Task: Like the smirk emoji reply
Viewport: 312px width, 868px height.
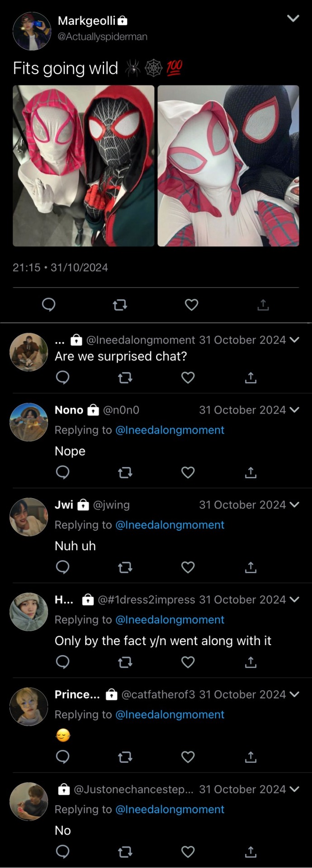Action: pos(188,757)
